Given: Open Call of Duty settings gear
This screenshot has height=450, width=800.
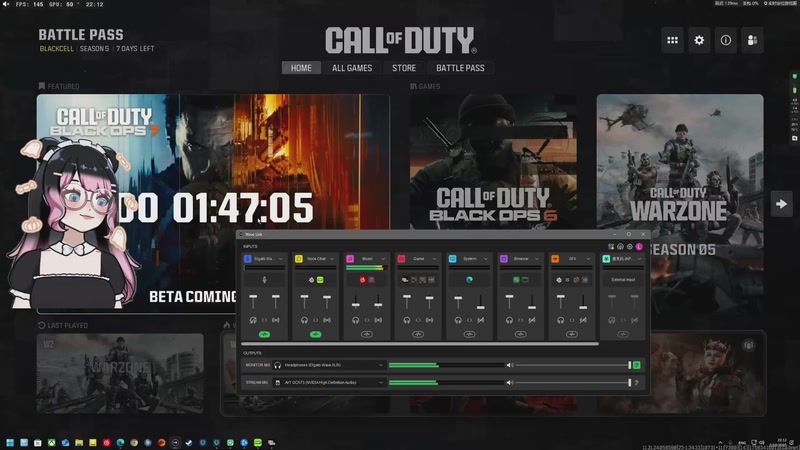Looking at the screenshot, I should tap(699, 40).
